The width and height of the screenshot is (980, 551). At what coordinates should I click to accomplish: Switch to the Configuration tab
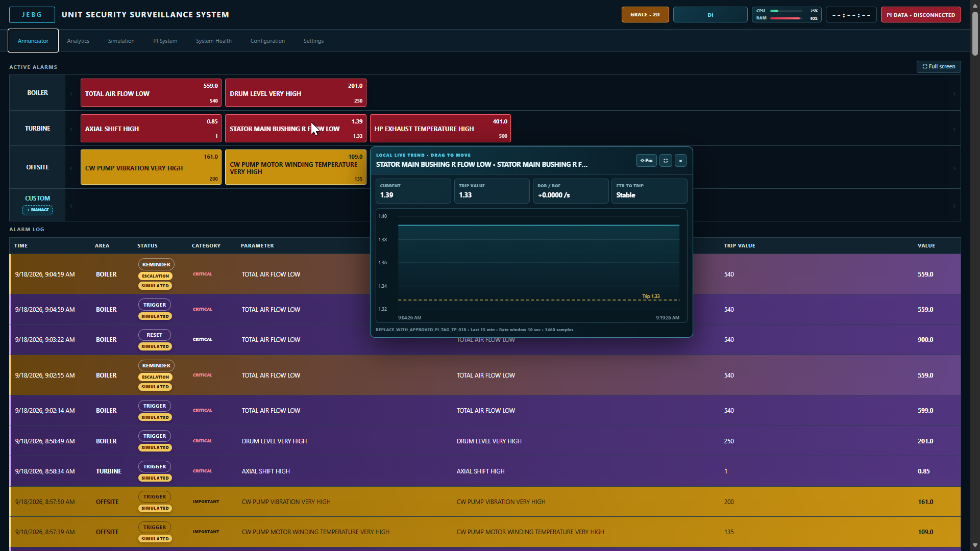[x=267, y=41]
